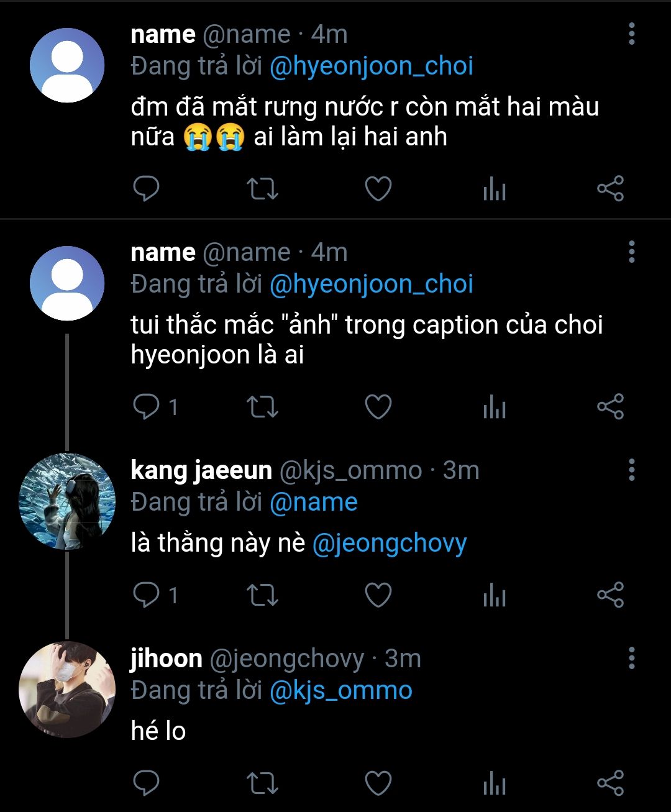Open jihoon's profile avatar with mask
This screenshot has width=671, height=812.
point(67,690)
